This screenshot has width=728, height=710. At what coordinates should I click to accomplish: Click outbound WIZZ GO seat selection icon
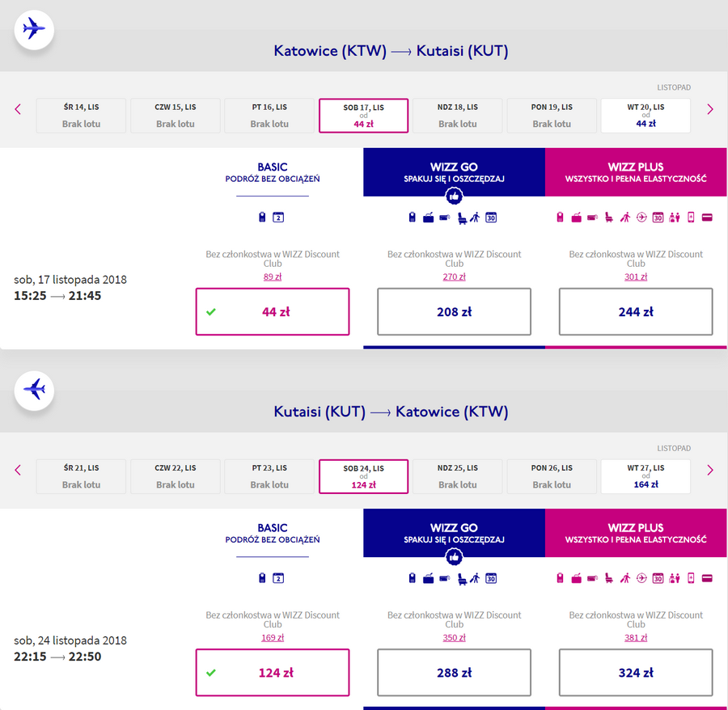point(462,218)
